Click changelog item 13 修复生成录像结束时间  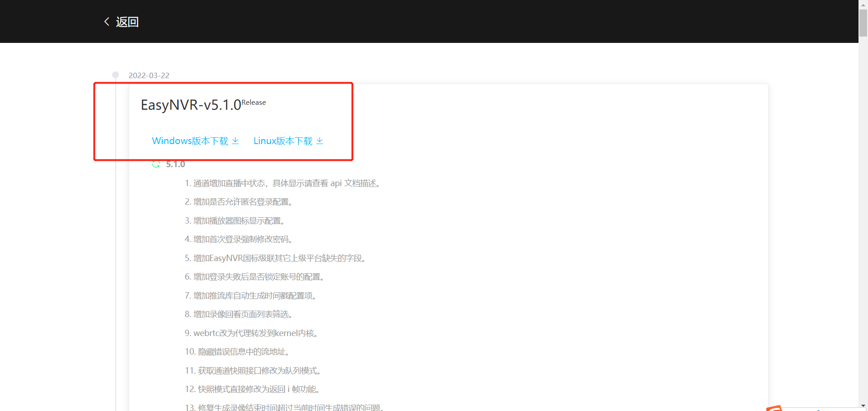coord(286,407)
